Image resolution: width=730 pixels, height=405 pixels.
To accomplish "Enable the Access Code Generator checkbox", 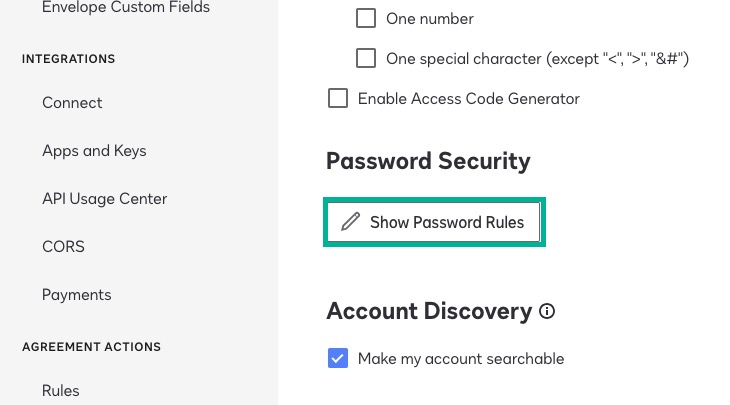I will point(338,98).
